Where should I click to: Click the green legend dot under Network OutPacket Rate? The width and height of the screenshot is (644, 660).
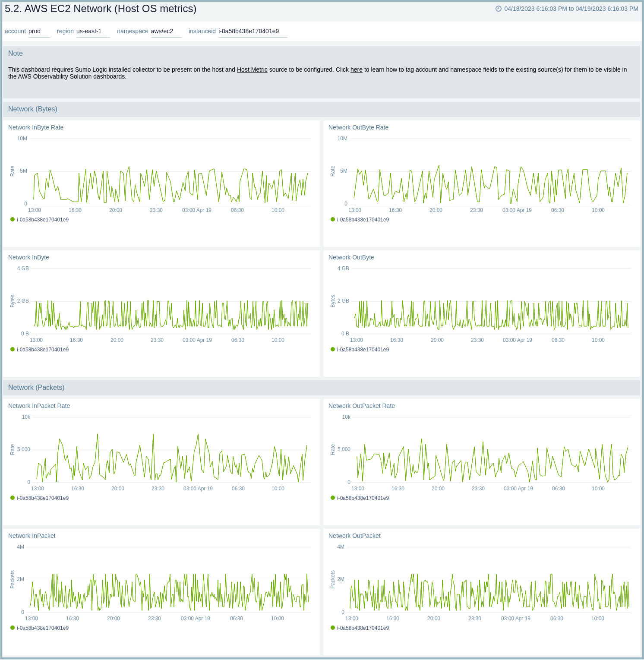click(x=332, y=497)
